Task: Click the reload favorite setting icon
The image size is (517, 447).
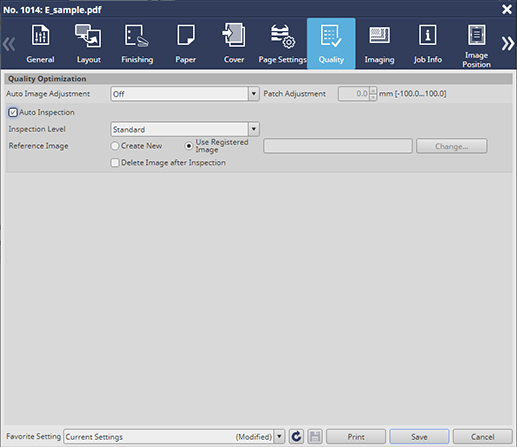Action: (x=296, y=436)
